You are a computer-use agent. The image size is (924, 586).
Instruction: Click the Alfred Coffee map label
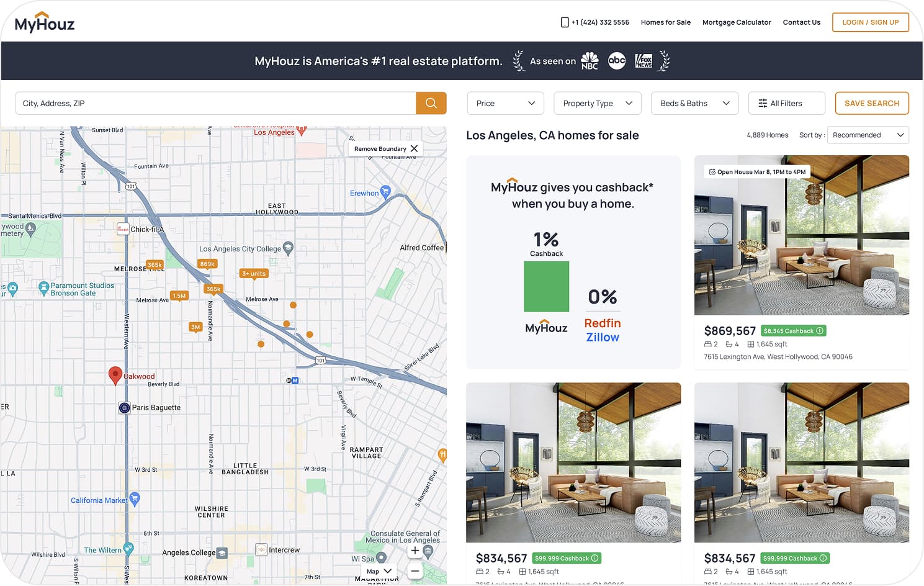click(422, 248)
